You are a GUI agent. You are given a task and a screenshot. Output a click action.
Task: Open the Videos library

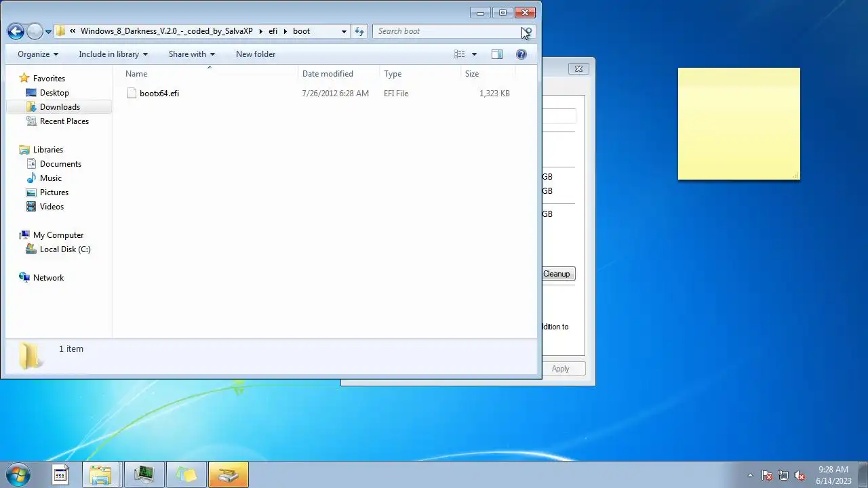52,207
